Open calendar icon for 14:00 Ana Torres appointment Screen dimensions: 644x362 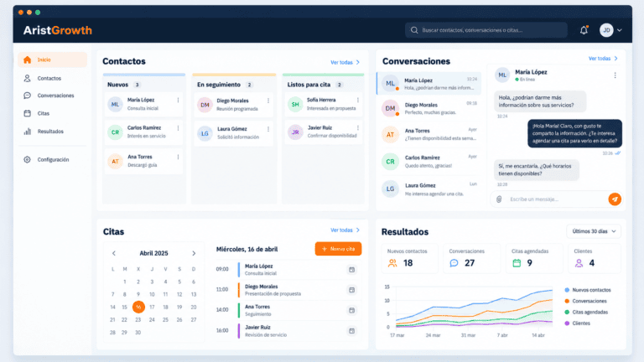pos(351,310)
